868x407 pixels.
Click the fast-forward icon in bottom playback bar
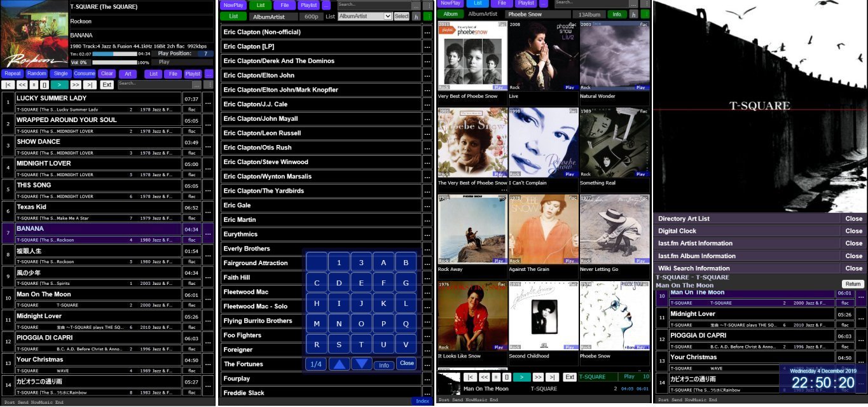[x=538, y=377]
